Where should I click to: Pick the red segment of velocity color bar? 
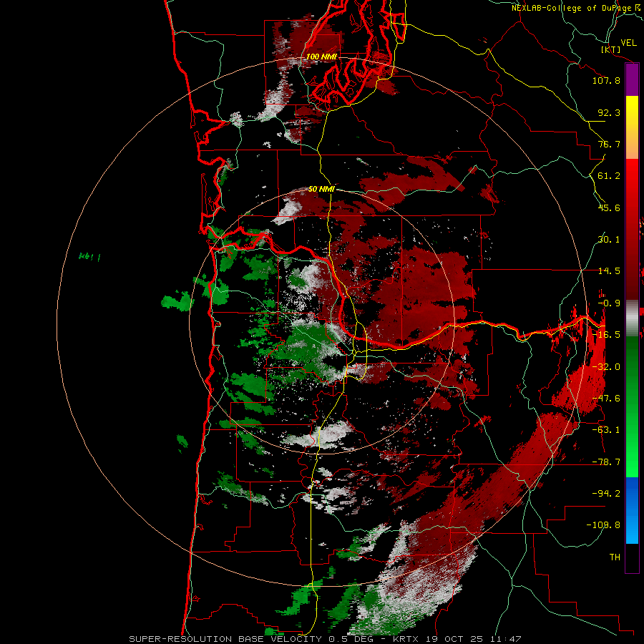point(632,229)
